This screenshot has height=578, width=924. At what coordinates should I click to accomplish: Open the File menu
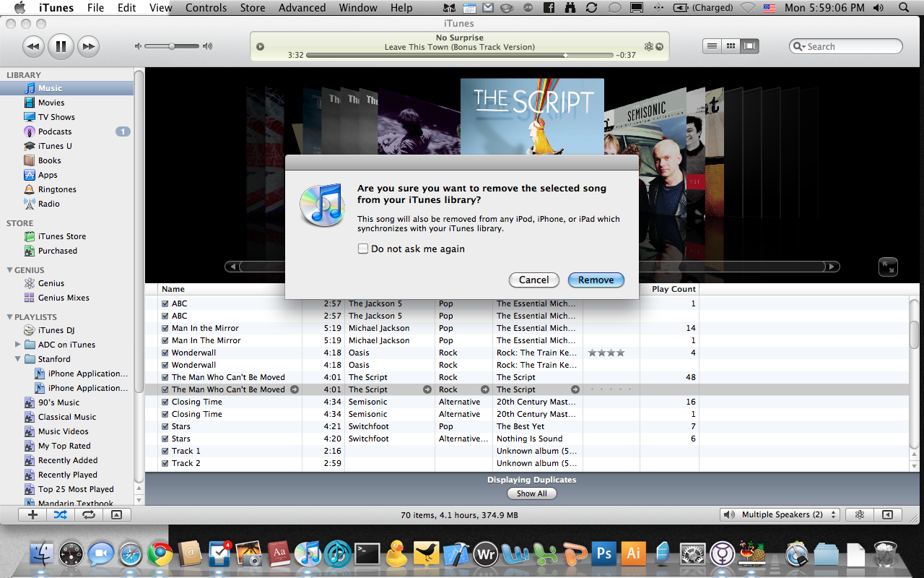click(x=95, y=8)
